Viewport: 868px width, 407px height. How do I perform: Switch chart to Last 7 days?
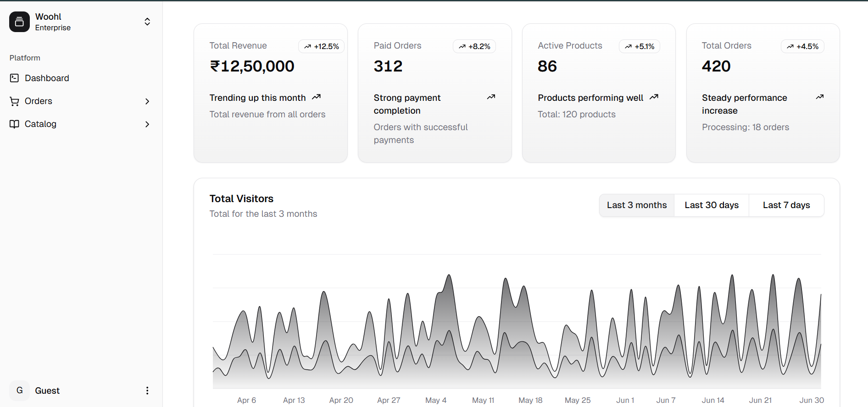pyautogui.click(x=786, y=205)
